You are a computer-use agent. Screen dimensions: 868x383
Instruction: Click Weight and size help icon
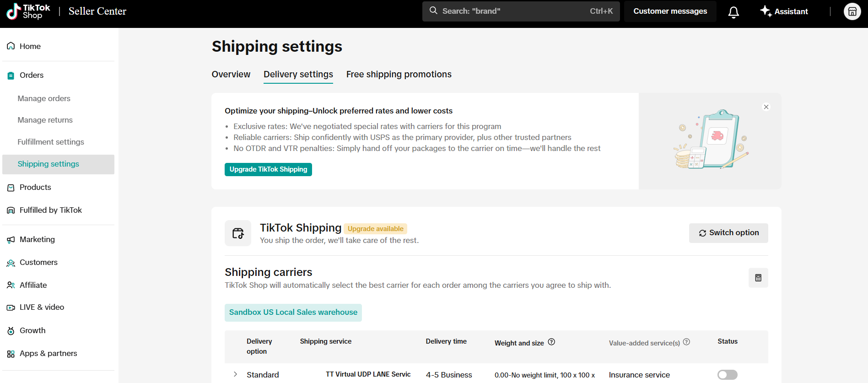pyautogui.click(x=551, y=342)
